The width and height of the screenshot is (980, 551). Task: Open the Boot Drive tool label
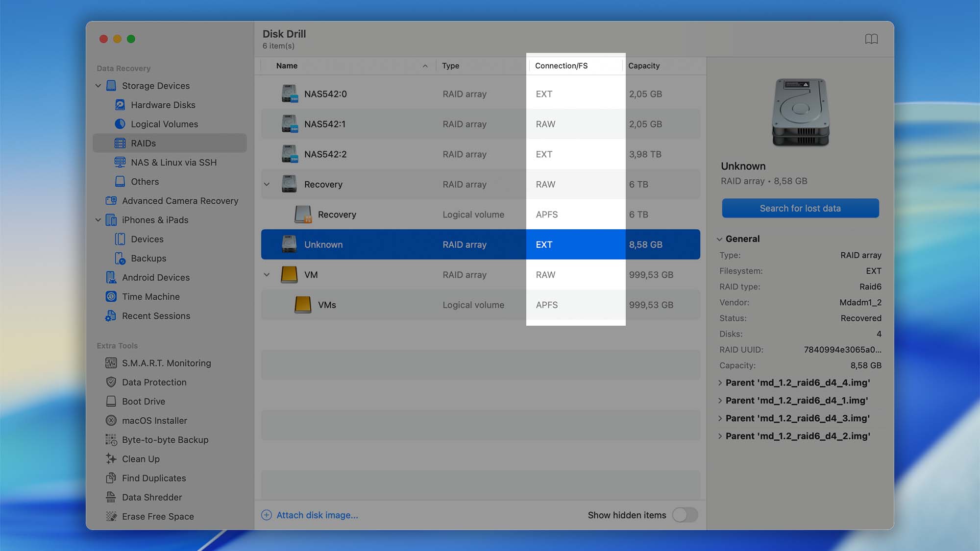pos(144,401)
